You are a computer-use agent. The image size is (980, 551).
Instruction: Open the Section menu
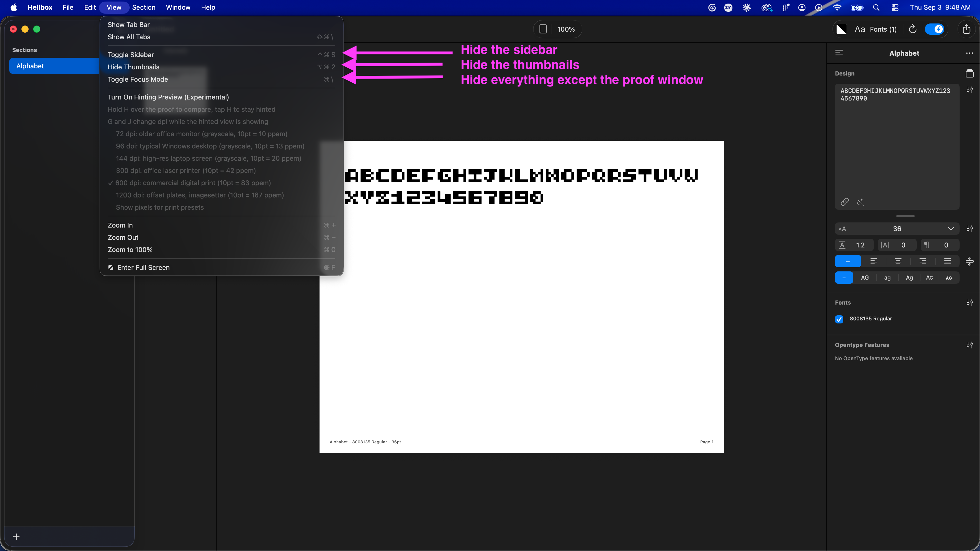click(144, 7)
